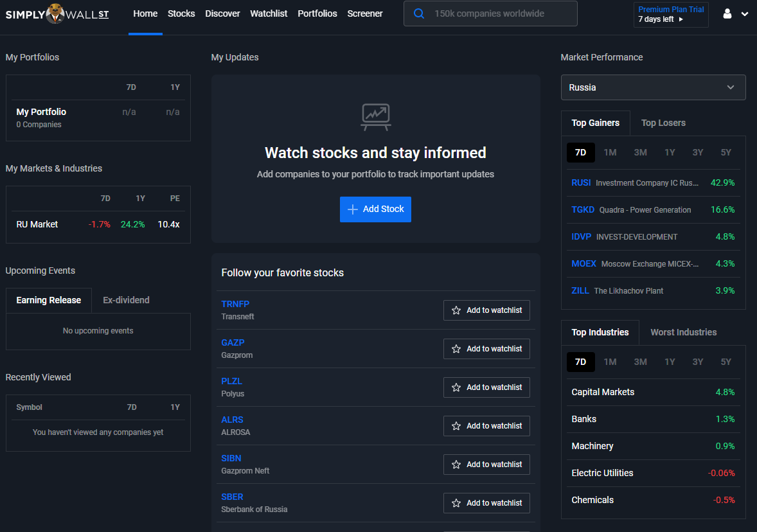Select 3M period for Top Gainers

click(x=641, y=152)
